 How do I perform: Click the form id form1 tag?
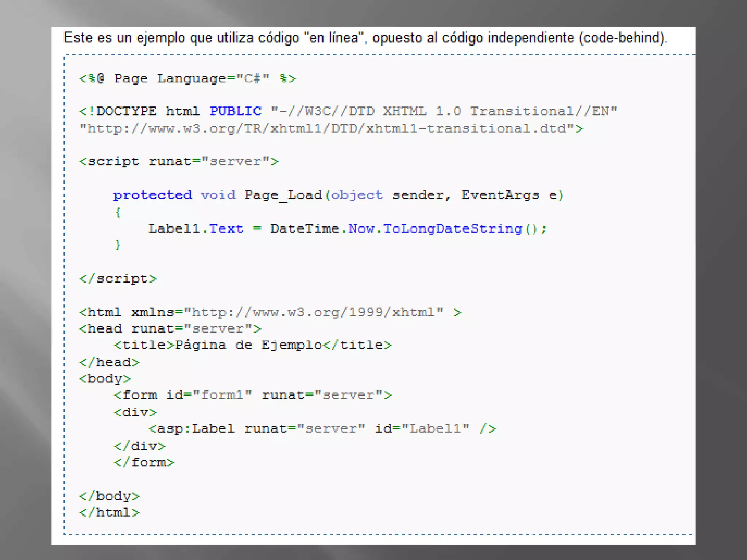coord(252,395)
